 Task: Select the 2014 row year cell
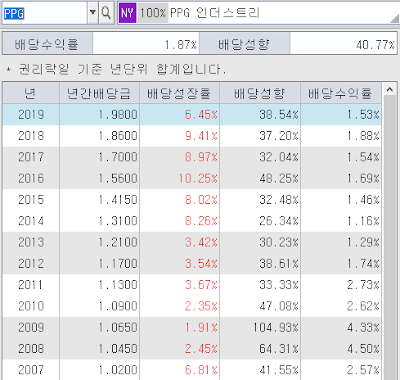(31, 221)
